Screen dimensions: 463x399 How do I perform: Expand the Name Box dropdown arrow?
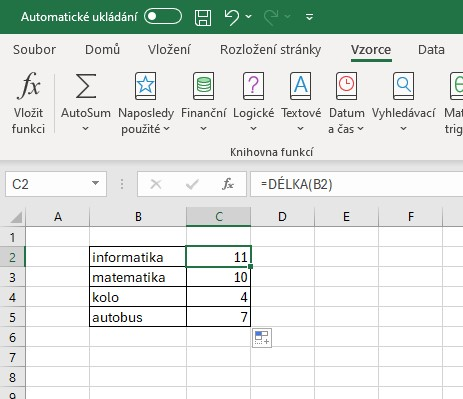[95, 183]
